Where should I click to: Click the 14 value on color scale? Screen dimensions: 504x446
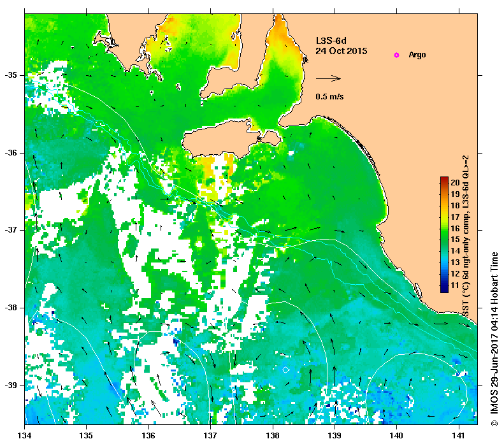pos(455,251)
